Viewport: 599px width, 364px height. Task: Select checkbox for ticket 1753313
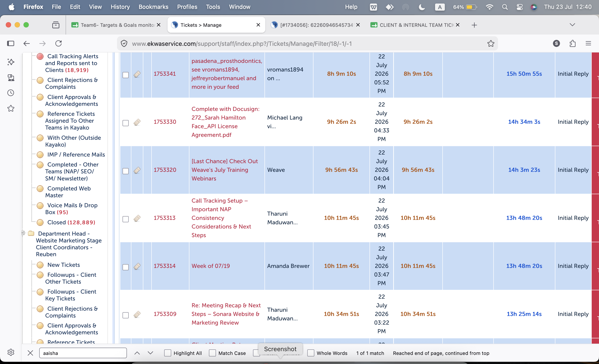125,219
